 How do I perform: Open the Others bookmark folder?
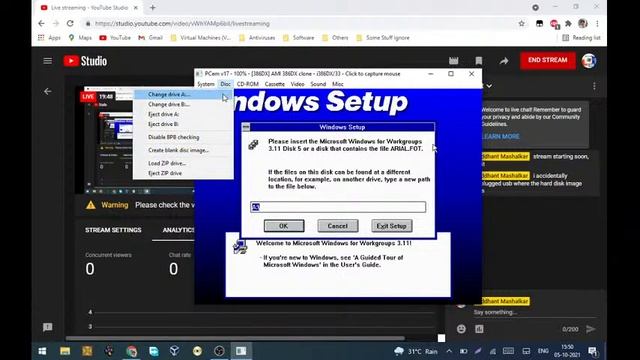point(335,38)
